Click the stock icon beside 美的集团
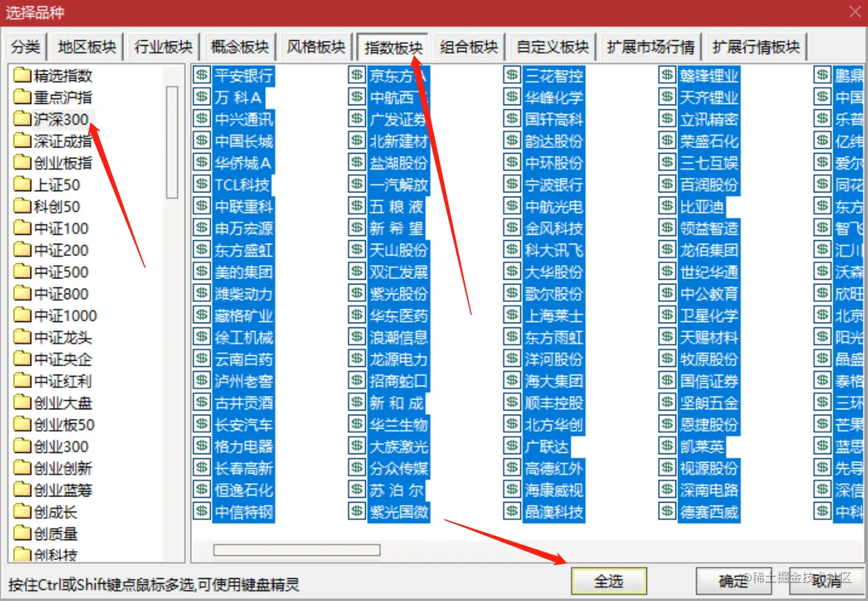The width and height of the screenshot is (868, 601). [202, 272]
